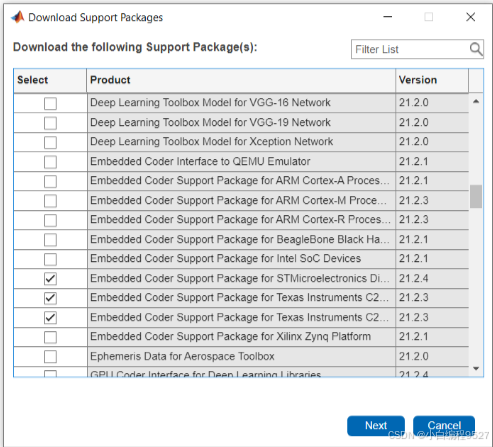
Task: Check the BeagleBone Black package box
Action: [x=50, y=240]
